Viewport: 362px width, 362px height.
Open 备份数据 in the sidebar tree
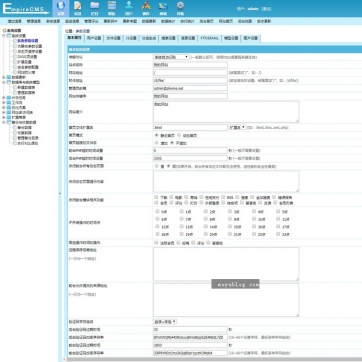click(x=25, y=128)
